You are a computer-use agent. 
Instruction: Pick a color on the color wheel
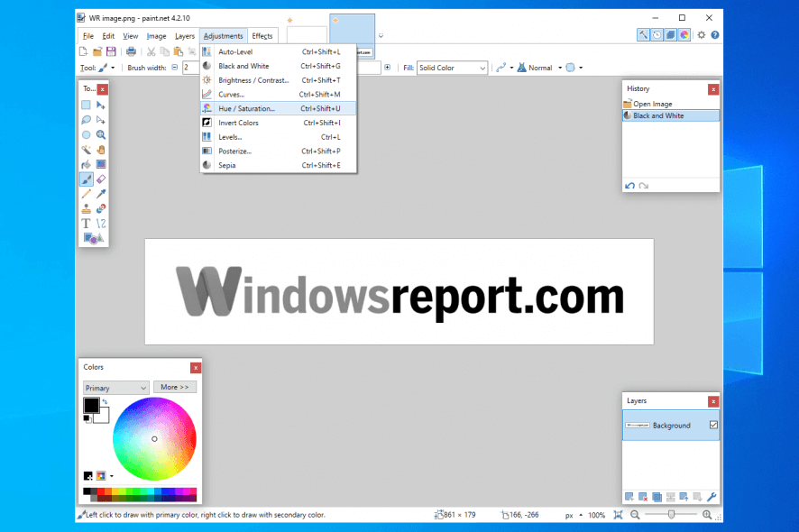coord(154,439)
